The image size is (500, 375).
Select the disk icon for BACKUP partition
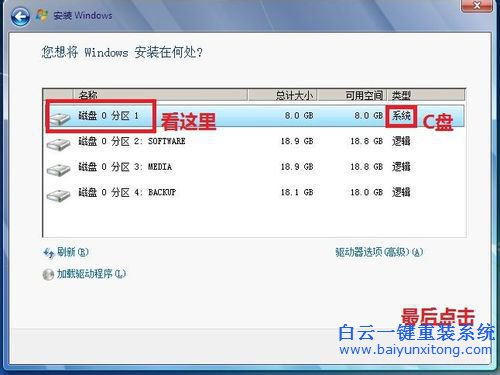tap(58, 195)
